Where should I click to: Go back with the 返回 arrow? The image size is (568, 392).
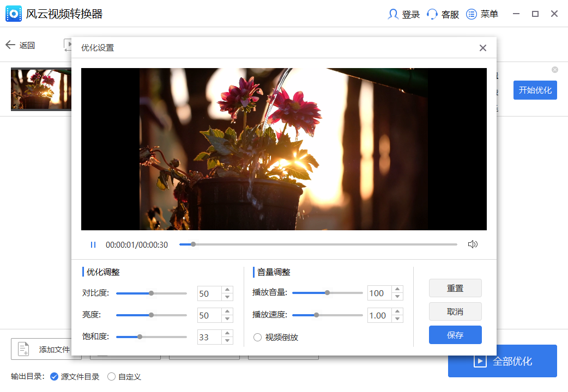(x=10, y=45)
